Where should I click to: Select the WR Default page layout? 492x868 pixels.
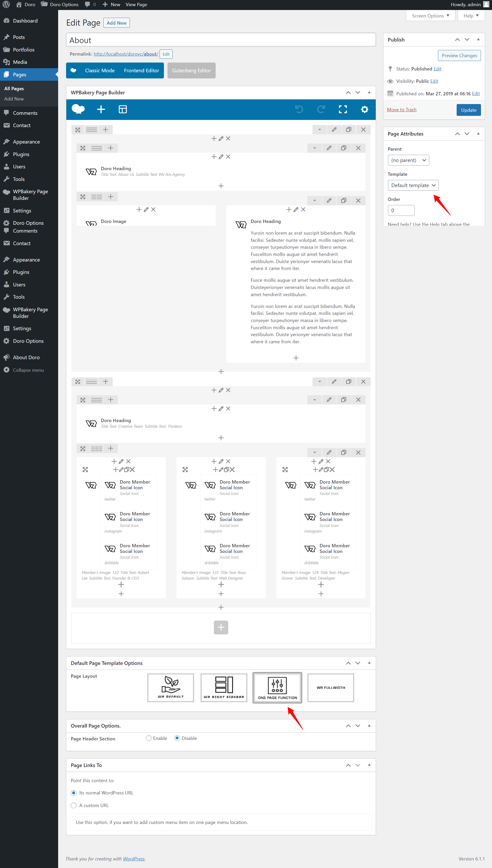[171, 688]
